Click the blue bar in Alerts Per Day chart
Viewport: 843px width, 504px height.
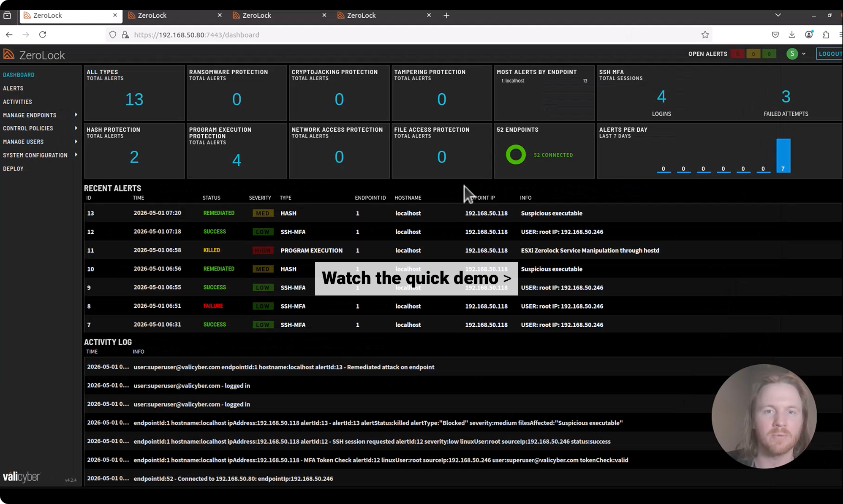pos(783,155)
